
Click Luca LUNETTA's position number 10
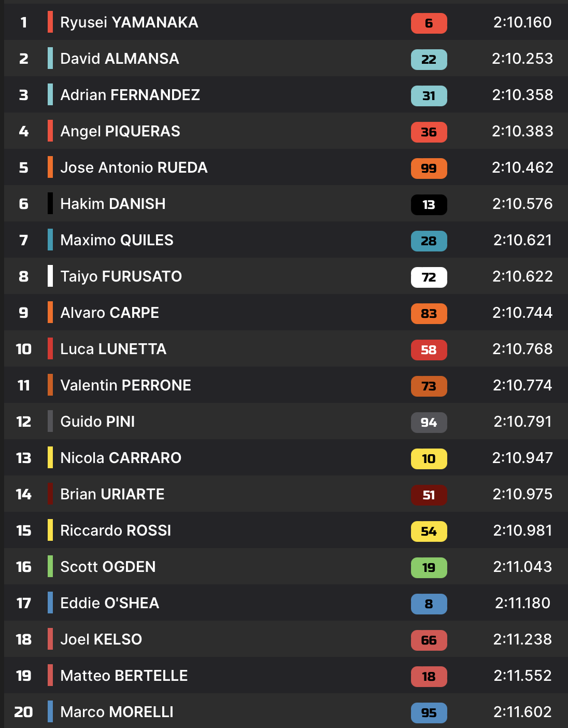[24, 349]
